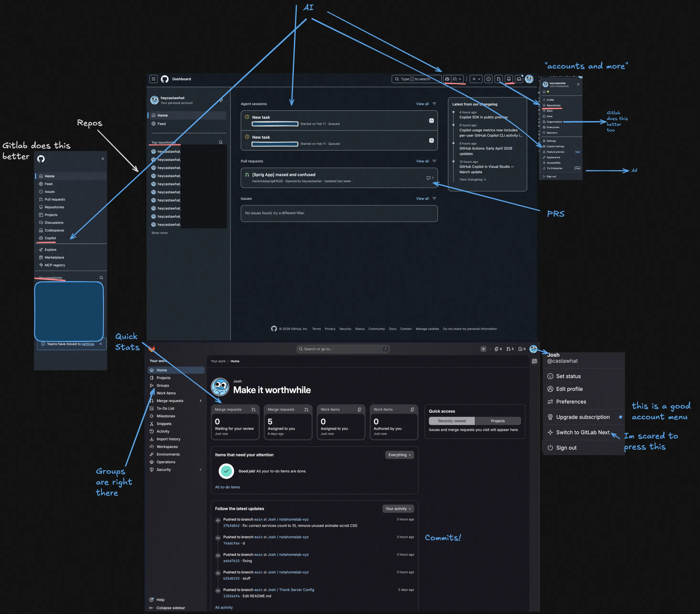Open the GitHub notifications inbox
Screen dimensions: 700x614
coord(519,79)
